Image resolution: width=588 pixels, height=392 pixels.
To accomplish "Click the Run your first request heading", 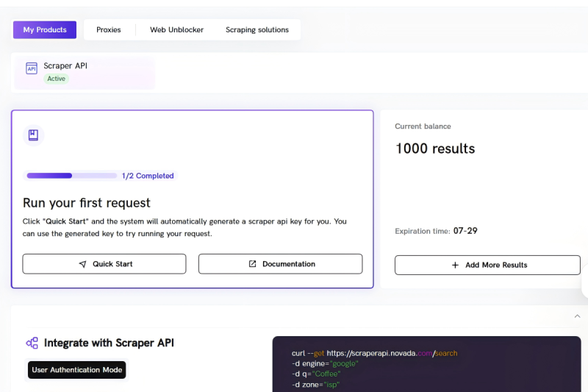I will click(86, 203).
